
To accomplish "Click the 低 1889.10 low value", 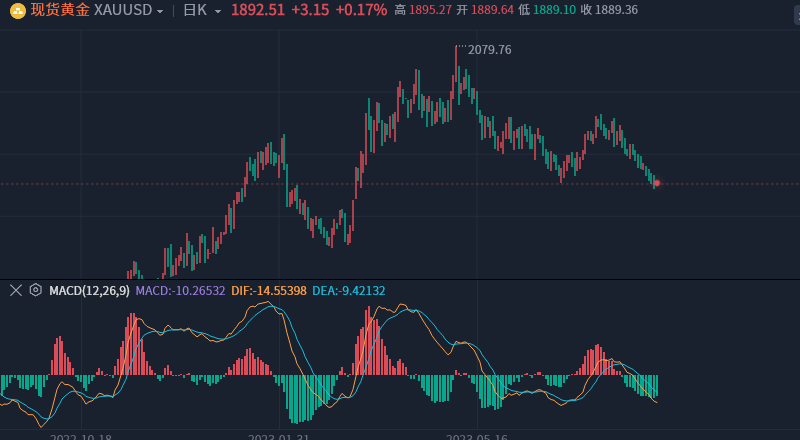I will (x=547, y=10).
